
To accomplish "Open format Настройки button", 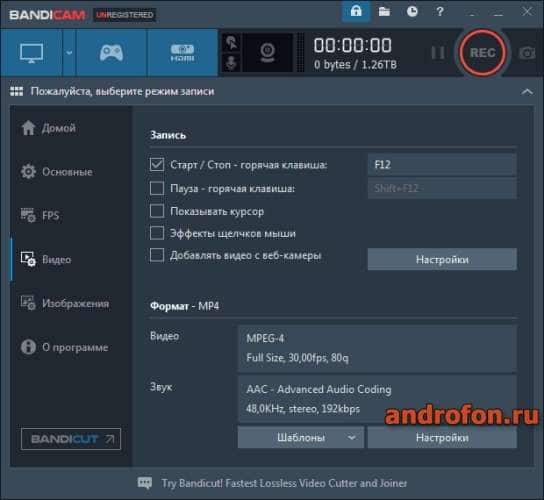I will pyautogui.click(x=442, y=438).
